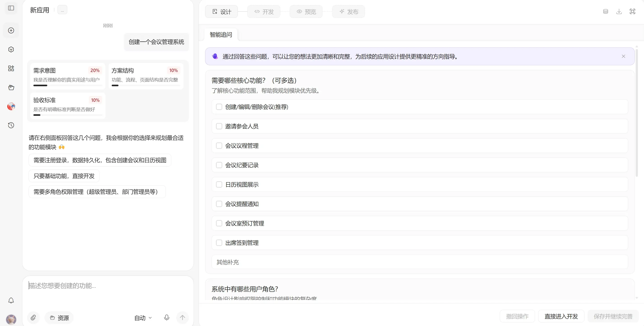The image size is (644, 326).
Task: Click the user avatar in the sidebar's lower corner
Action: tap(11, 319)
